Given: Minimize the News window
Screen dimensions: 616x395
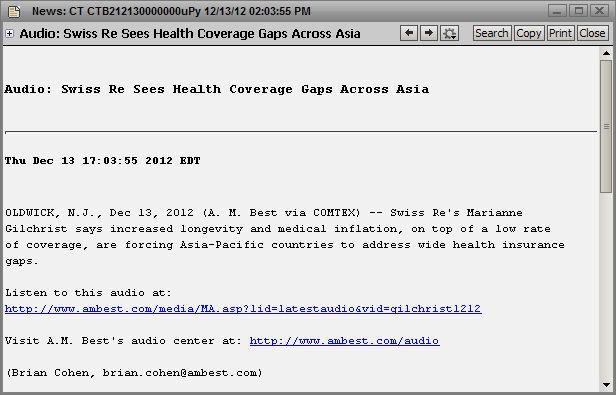Looking at the screenshot, I should (x=557, y=11).
